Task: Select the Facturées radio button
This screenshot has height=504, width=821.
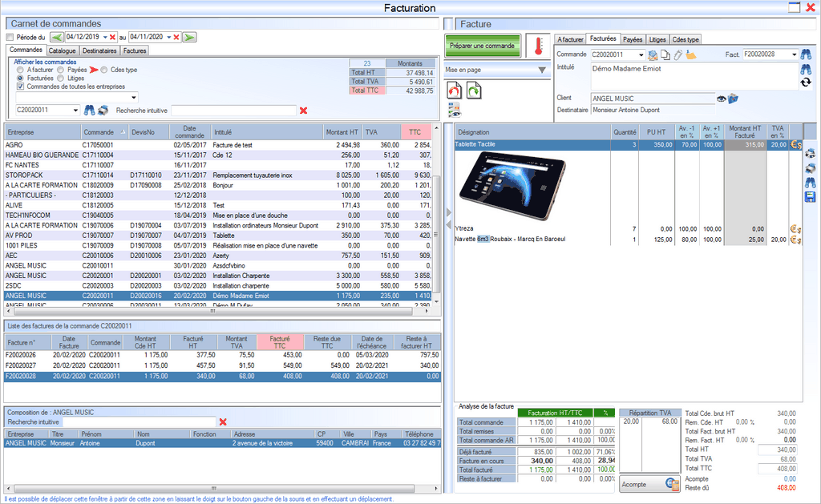Action: pyautogui.click(x=20, y=78)
